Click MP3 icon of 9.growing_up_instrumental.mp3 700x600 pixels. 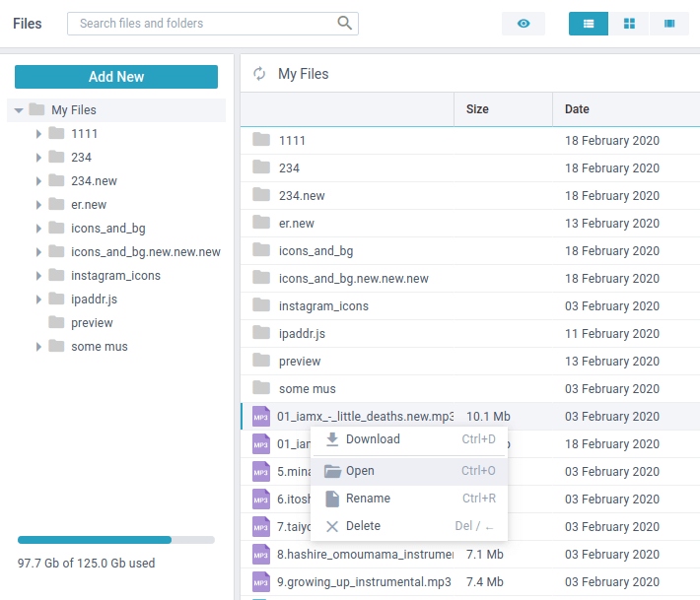pos(261,582)
